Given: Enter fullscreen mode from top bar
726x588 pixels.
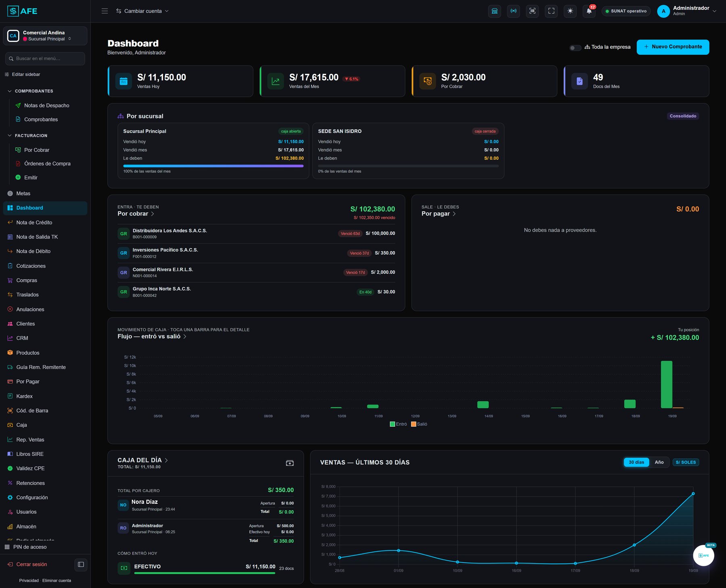Looking at the screenshot, I should click(551, 11).
